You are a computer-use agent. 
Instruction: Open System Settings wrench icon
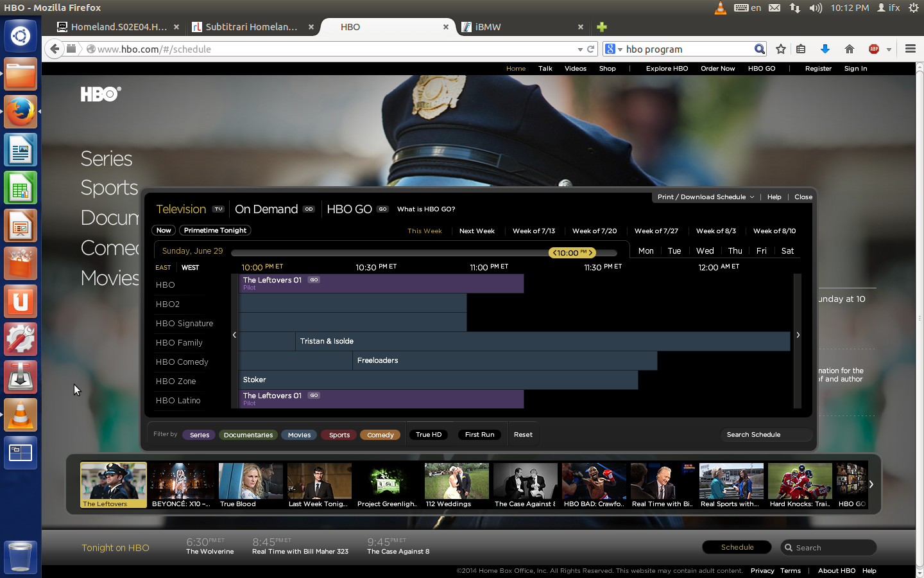pyautogui.click(x=21, y=339)
